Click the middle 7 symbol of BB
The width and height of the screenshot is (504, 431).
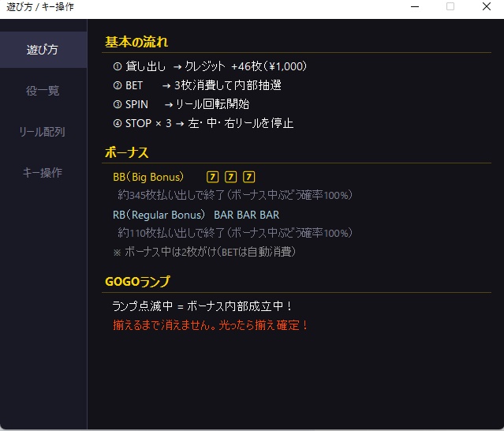click(231, 177)
